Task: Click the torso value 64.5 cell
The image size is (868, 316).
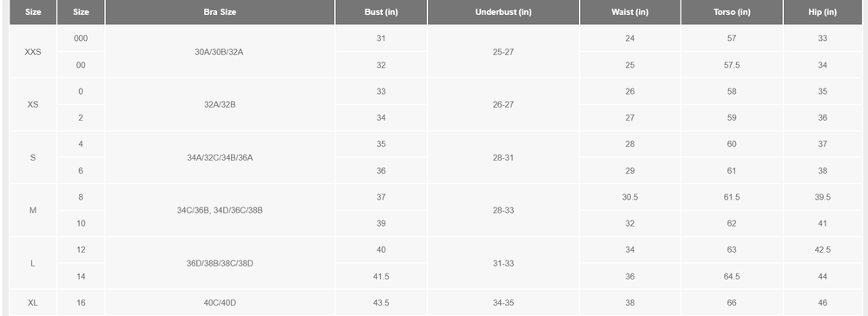Action: tap(732, 276)
